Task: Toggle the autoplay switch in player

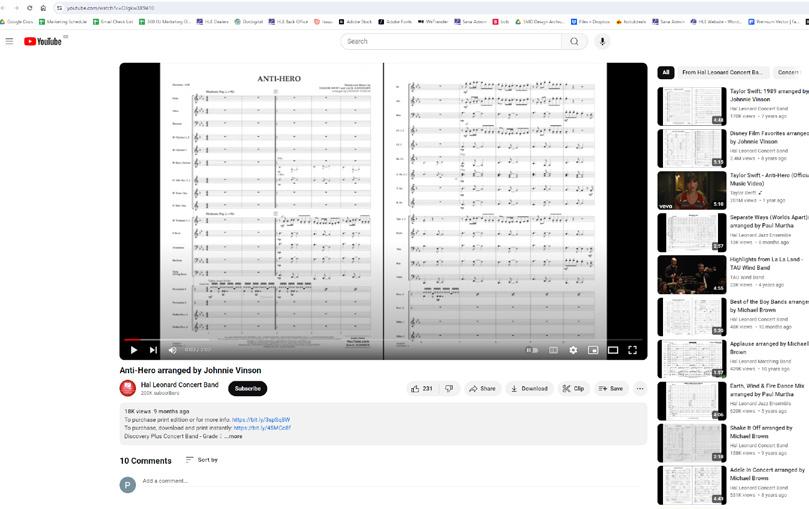Action: tap(532, 350)
